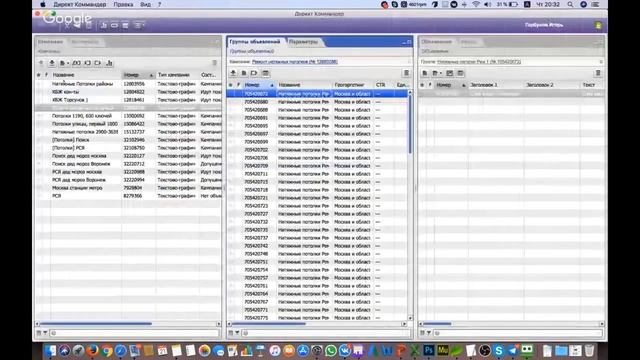Click the campaigns panel horizontal scrollbar
Image resolution: width=640 pixels, height=360 pixels.
click(x=96, y=324)
